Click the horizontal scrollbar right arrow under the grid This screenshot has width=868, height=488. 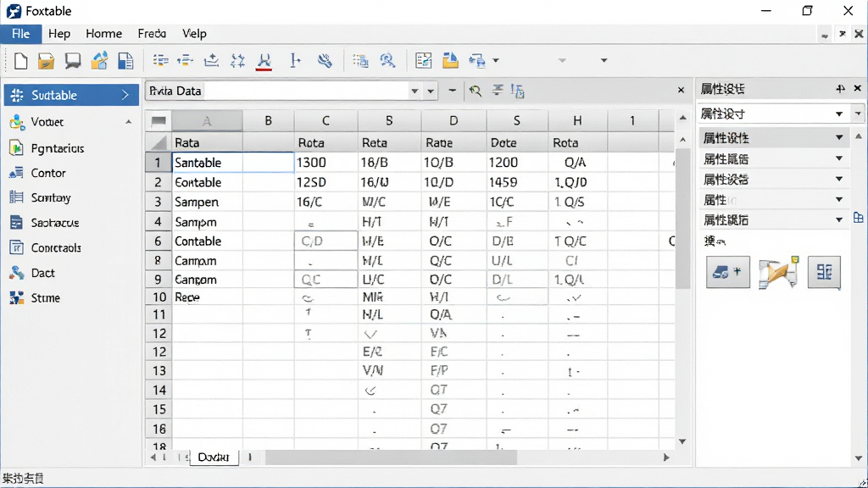coord(666,457)
